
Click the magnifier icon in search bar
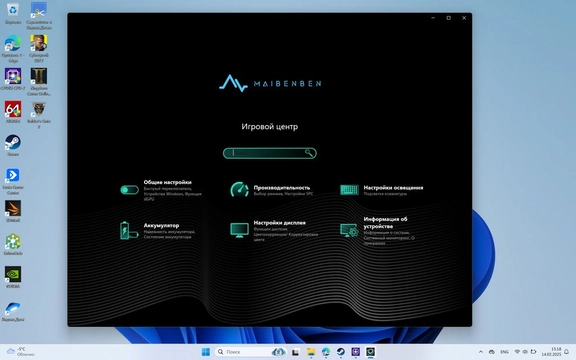(309, 153)
